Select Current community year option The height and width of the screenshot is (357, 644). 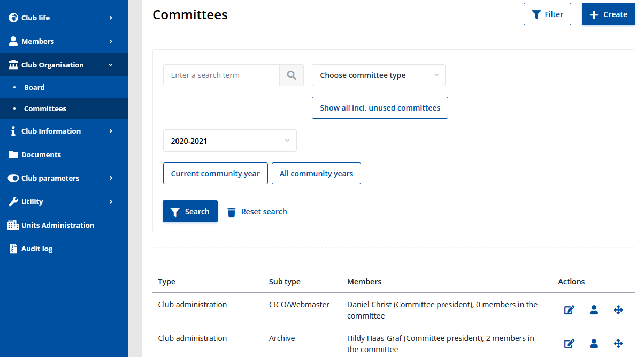[x=215, y=174]
